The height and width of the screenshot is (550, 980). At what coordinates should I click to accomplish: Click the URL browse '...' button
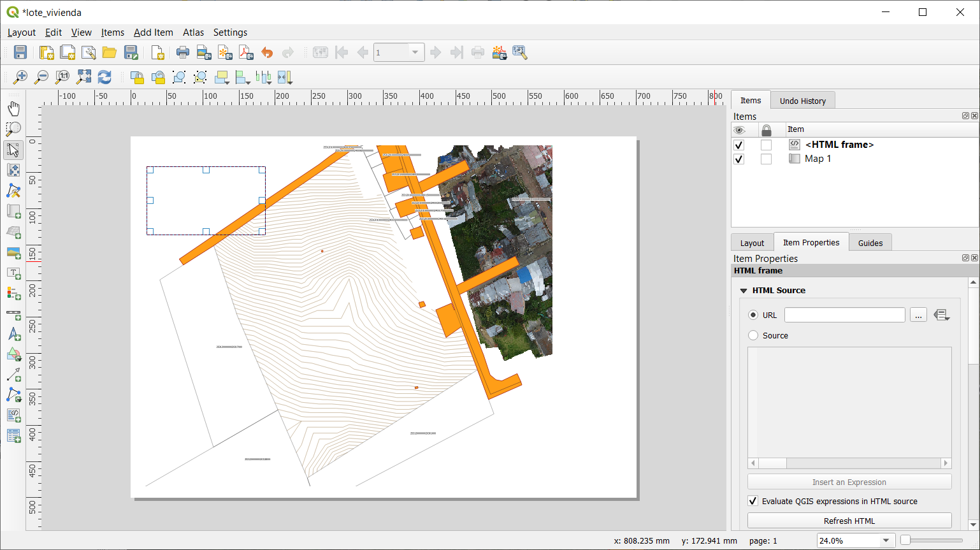[x=918, y=315]
